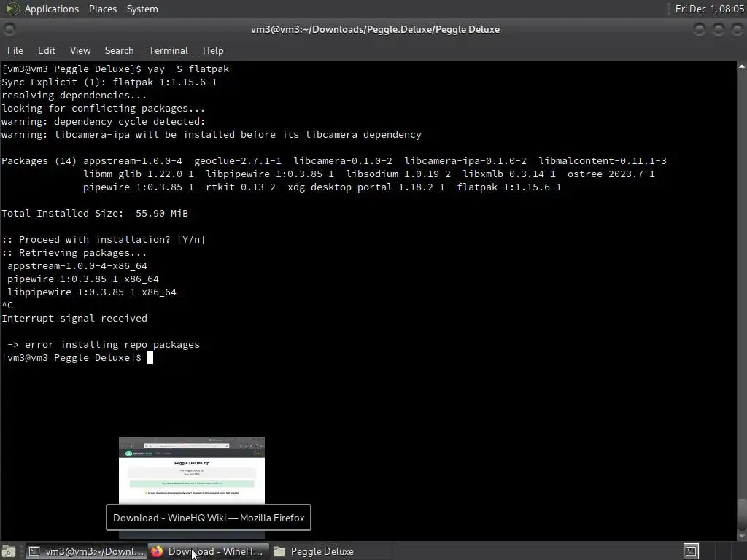Switch to the vm3@vm3 terminal taskbar button
Viewport: 747px width, 560px height.
(x=86, y=551)
